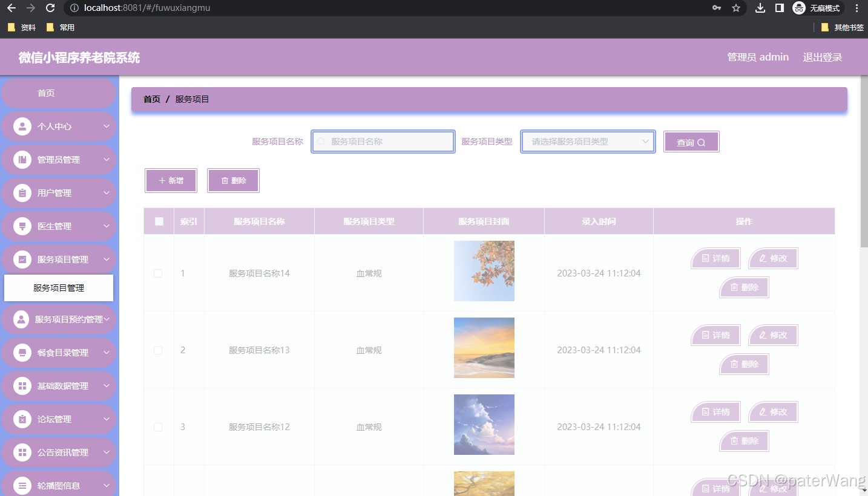The image size is (868, 496).
Task: Check the checkbox for row 服务项目名称12
Action: tap(158, 427)
